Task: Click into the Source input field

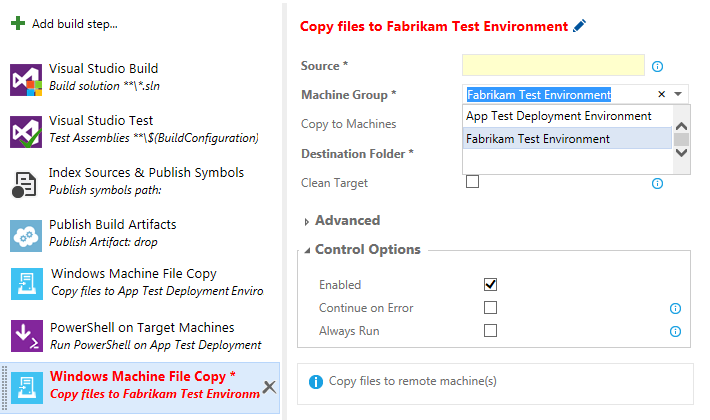Action: point(552,66)
